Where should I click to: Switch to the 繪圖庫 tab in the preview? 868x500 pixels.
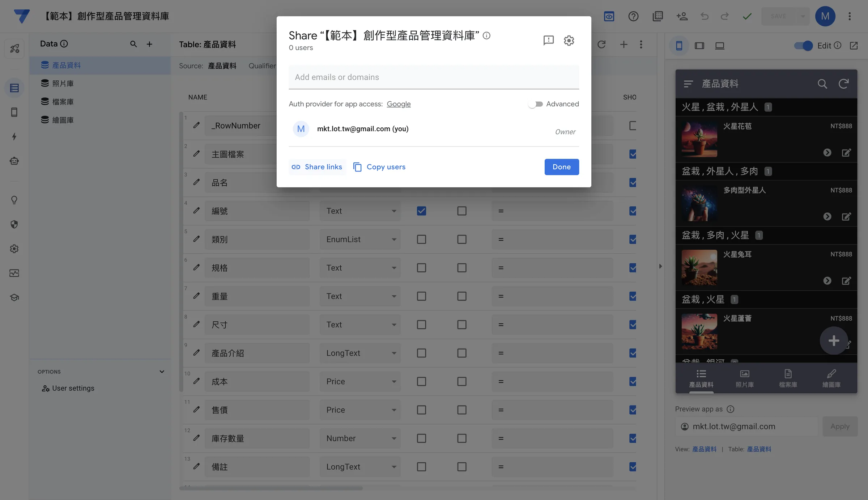[831, 378]
